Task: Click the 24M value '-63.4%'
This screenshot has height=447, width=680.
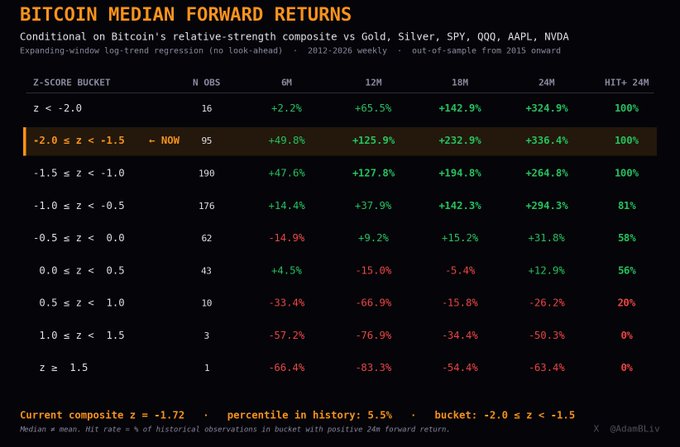Action: pos(546,368)
